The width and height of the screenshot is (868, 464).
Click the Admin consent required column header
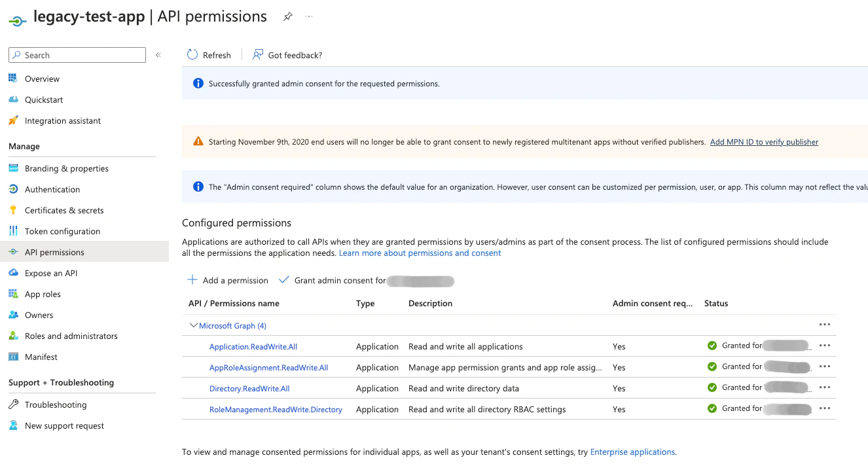pyautogui.click(x=653, y=304)
